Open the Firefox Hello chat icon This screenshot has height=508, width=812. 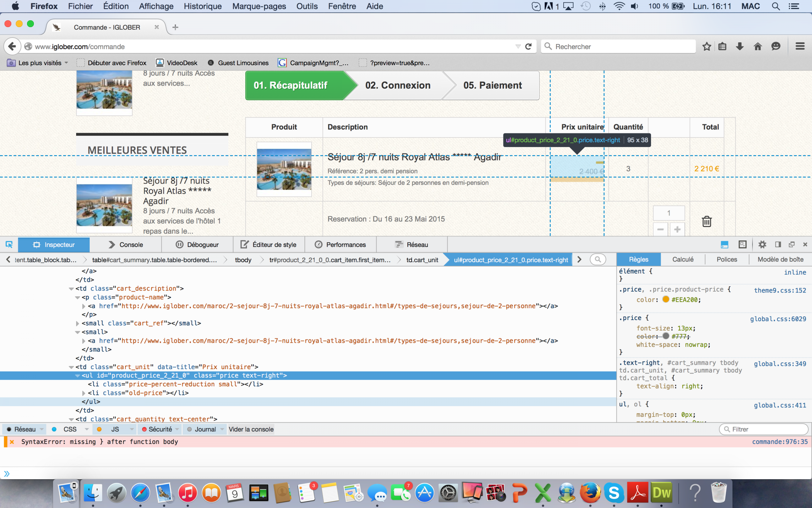(x=776, y=46)
